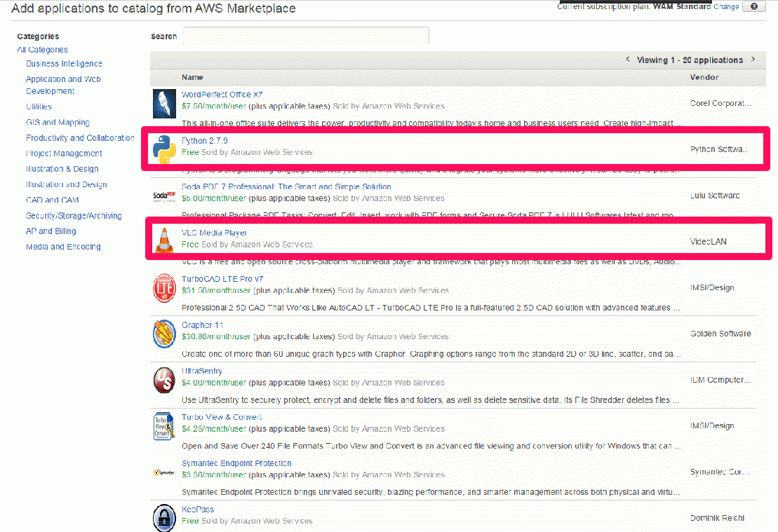Filter by Utilities category
Viewport: 778px width, 532px height.
pyautogui.click(x=39, y=107)
